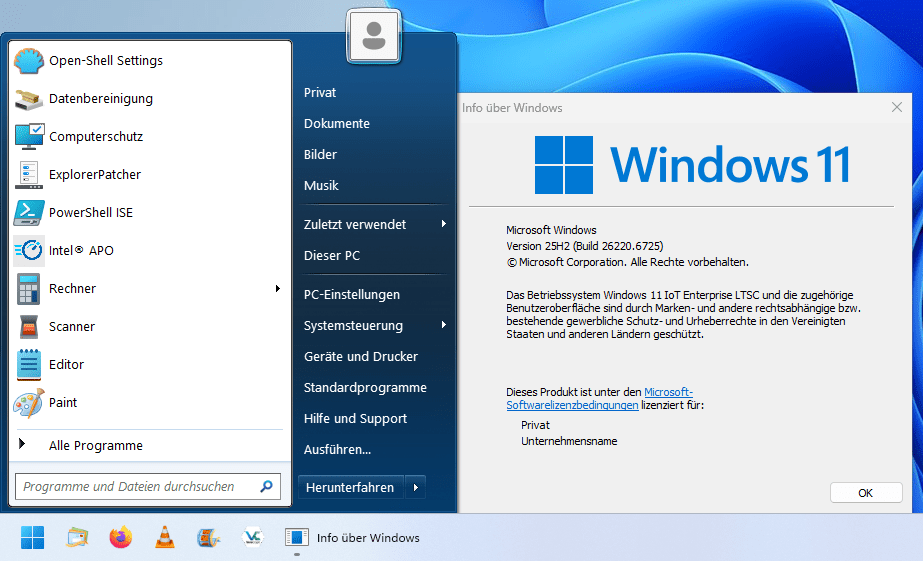Open the Scanner icon
Image resolution: width=923 pixels, height=561 pixels.
click(29, 327)
